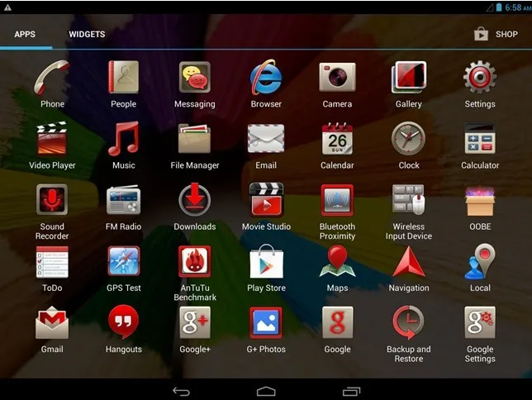Tap the Android back navigation button
Screen dimensions: 532x400
(181, 392)
